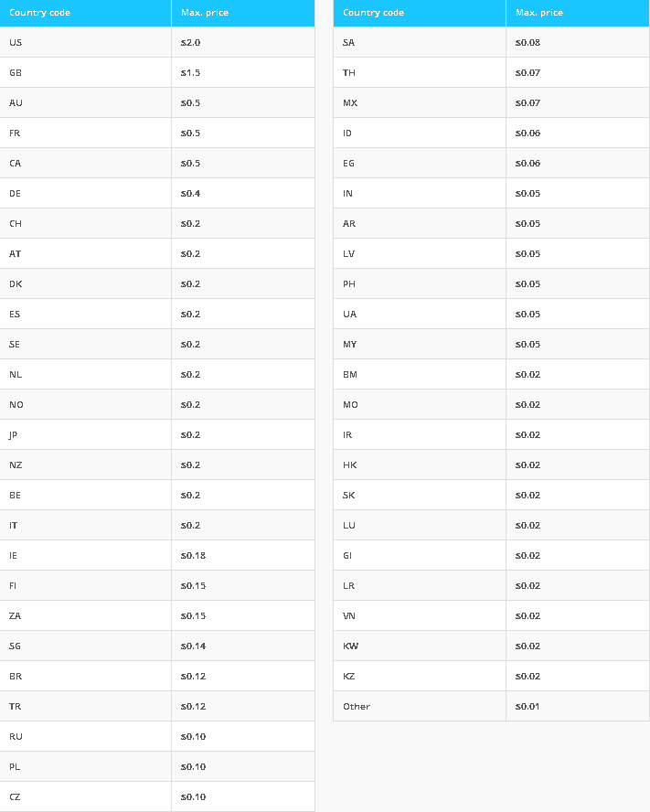This screenshot has height=812, width=650.
Task: Select the SG country code cell
Action: click(x=85, y=646)
